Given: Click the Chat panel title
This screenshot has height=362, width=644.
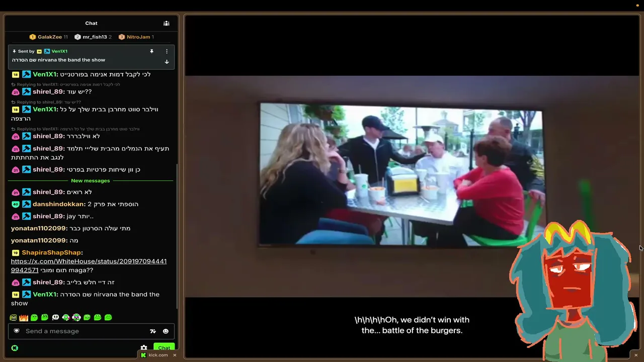Looking at the screenshot, I should coord(91,23).
